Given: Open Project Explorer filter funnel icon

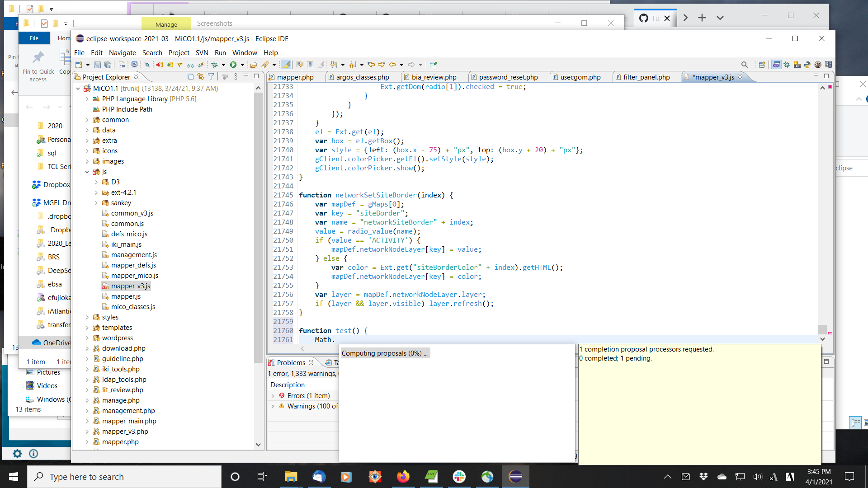Looking at the screenshot, I should (211, 77).
